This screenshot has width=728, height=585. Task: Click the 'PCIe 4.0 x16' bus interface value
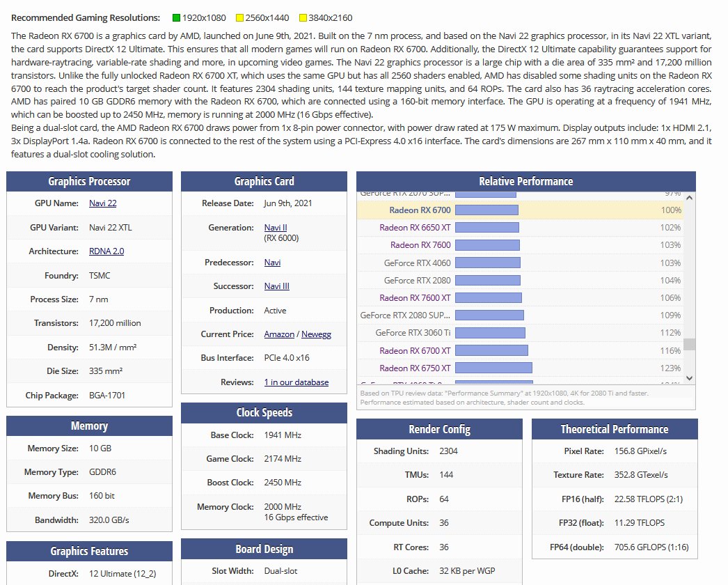click(x=287, y=358)
